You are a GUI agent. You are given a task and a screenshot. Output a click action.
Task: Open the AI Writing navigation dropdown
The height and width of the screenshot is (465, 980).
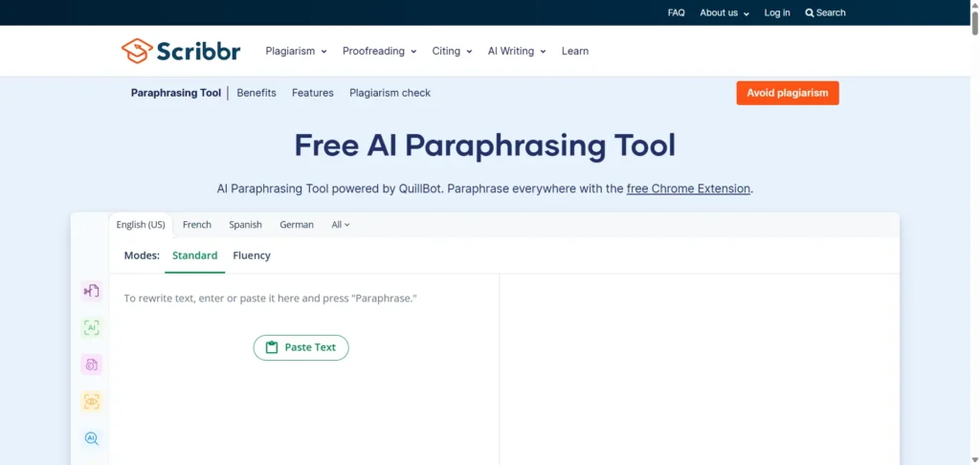(x=517, y=51)
